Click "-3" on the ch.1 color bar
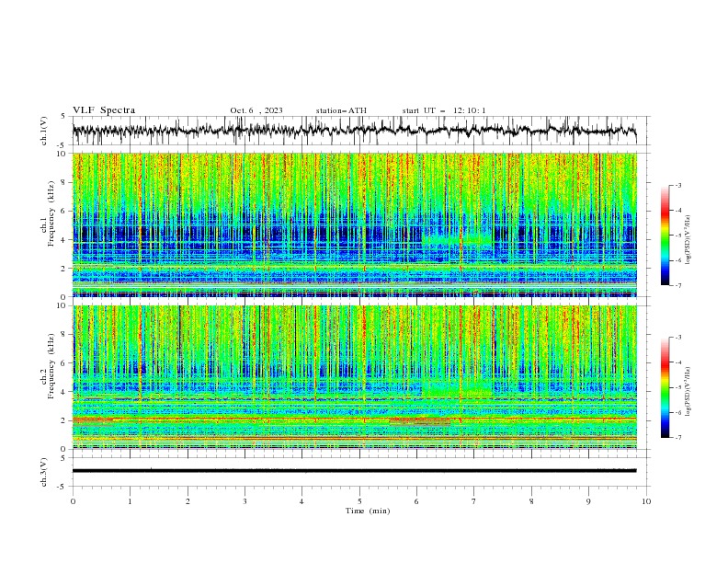Viewport: 728px width, 563px height. (678, 185)
